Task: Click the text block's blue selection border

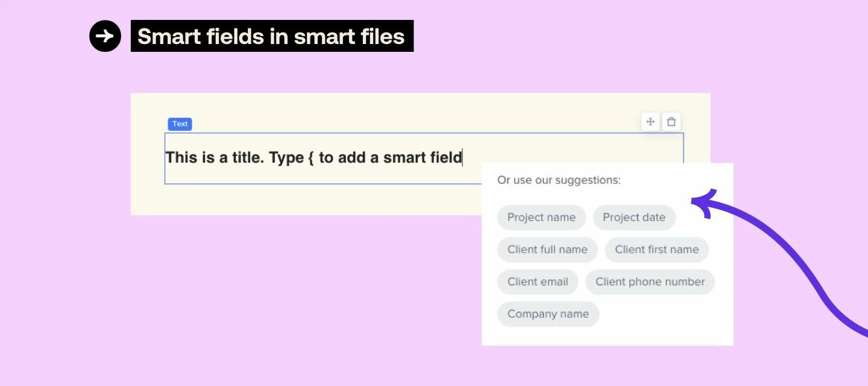Action: point(422,133)
